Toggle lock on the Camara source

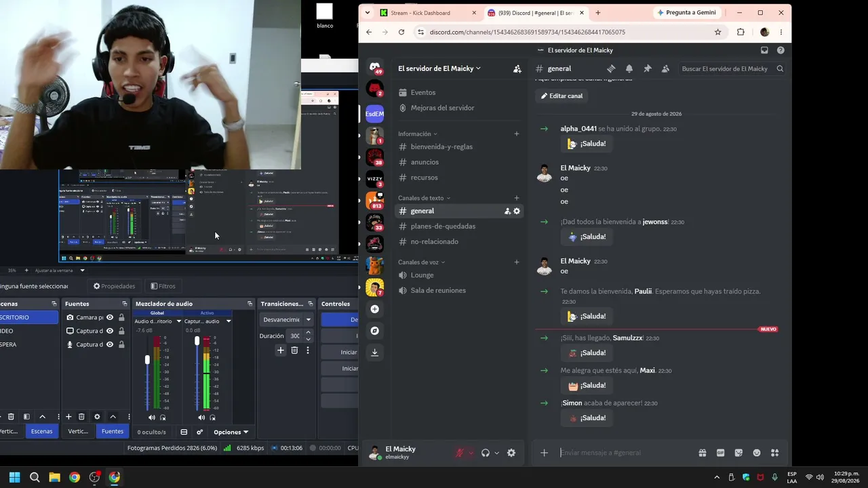(121, 317)
